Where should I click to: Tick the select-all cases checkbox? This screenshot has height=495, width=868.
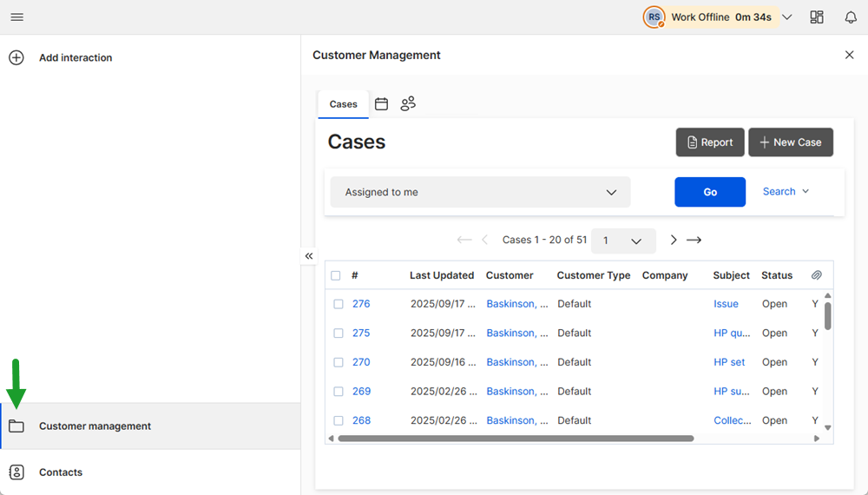(x=336, y=275)
